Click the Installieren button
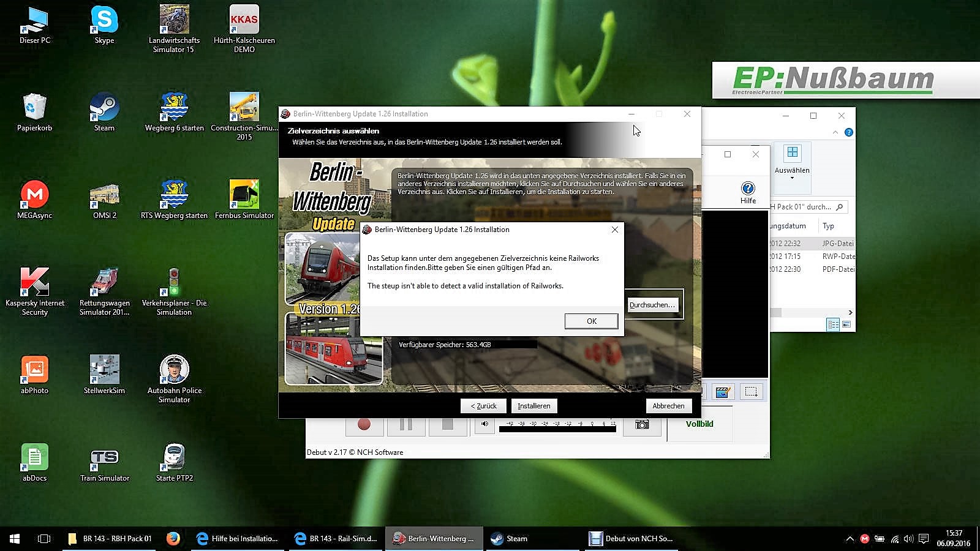Viewport: 980px width, 551px height. (x=533, y=406)
